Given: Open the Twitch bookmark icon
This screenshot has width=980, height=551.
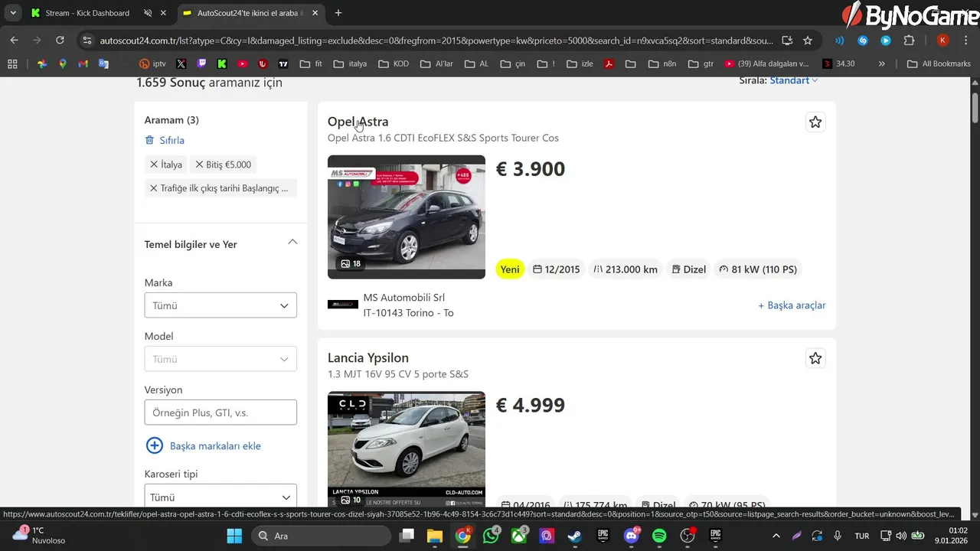Looking at the screenshot, I should [201, 64].
